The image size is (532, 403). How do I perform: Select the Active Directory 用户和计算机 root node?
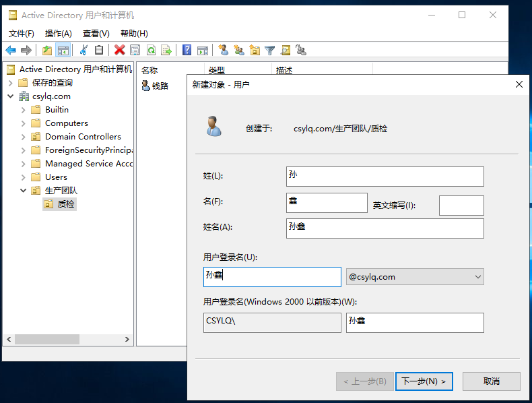point(75,69)
